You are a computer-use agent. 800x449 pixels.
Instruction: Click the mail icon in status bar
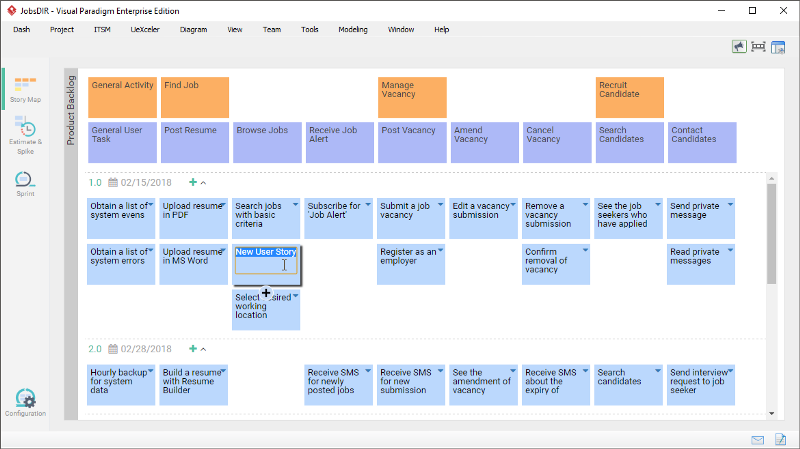(x=758, y=439)
